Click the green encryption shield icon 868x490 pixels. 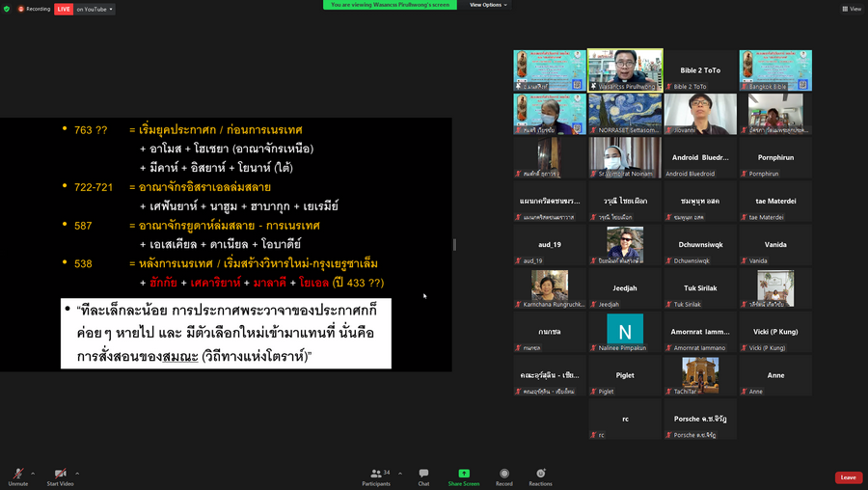pos(7,9)
